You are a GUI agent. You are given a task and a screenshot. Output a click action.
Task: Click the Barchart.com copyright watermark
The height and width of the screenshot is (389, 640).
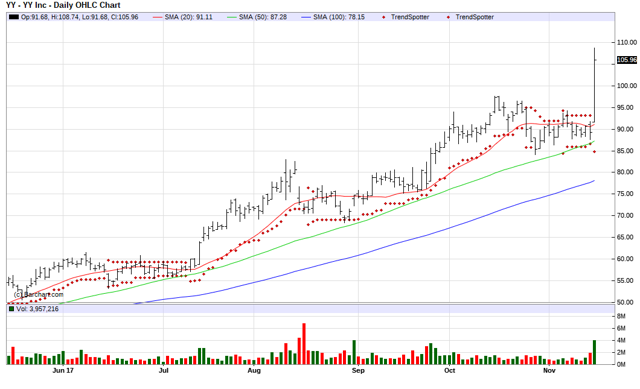[39, 294]
